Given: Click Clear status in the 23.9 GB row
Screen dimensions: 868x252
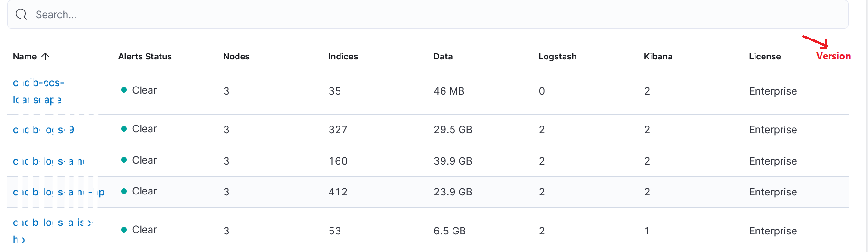Looking at the screenshot, I should coord(139,191).
